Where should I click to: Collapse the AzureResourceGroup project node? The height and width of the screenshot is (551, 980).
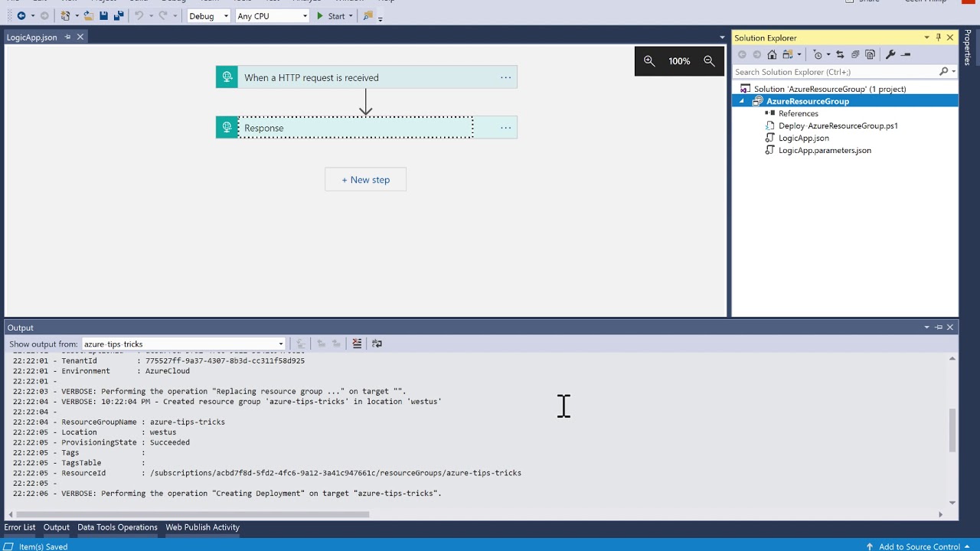click(741, 101)
